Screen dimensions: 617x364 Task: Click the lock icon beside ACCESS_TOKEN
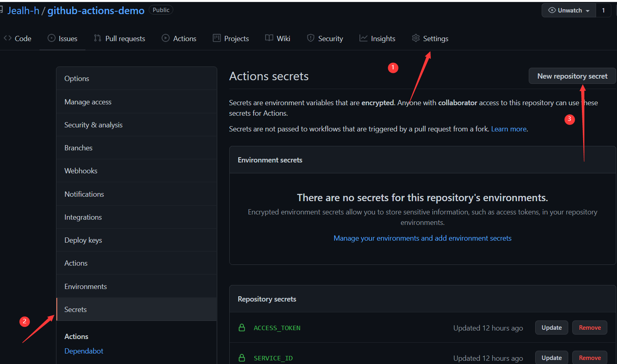(x=242, y=327)
